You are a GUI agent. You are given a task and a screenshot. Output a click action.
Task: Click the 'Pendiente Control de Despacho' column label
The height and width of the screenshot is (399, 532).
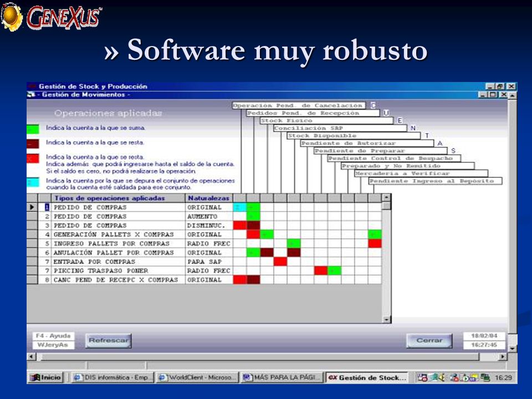point(394,158)
